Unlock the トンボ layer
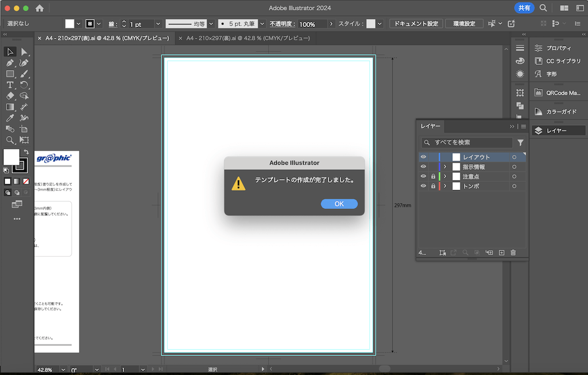The width and height of the screenshot is (588, 375). tap(433, 186)
